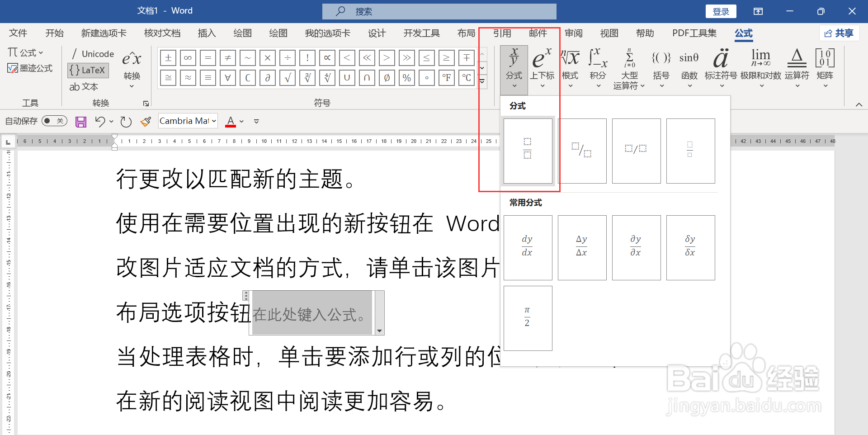Select LaTeX conversion format
Image resolution: width=868 pixels, height=435 pixels.
click(x=88, y=70)
